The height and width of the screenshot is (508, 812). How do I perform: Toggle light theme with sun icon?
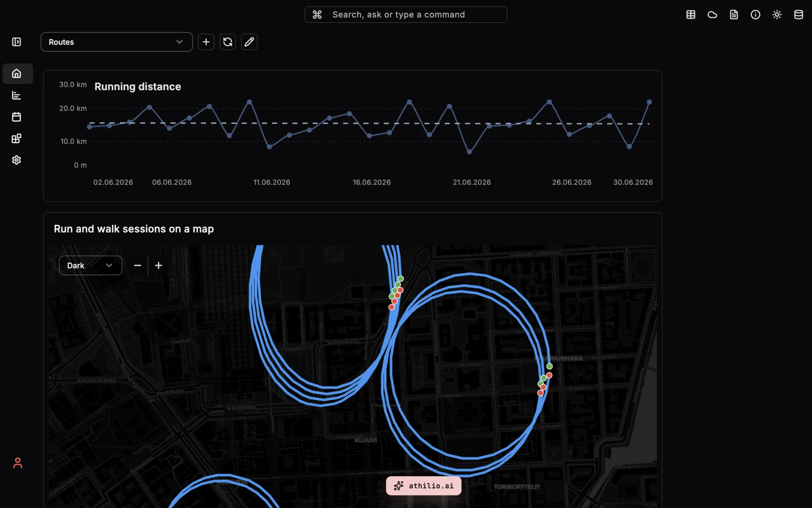pos(777,15)
